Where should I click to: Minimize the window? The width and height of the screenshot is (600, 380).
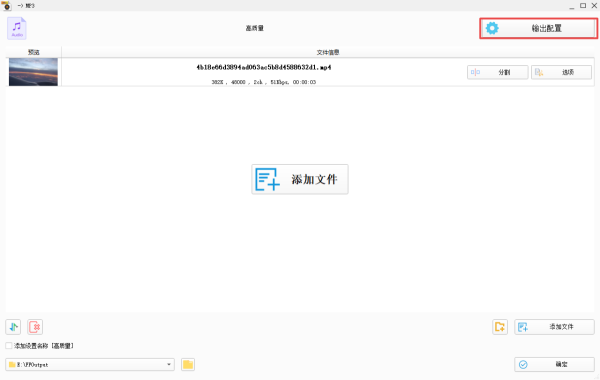(571, 6)
